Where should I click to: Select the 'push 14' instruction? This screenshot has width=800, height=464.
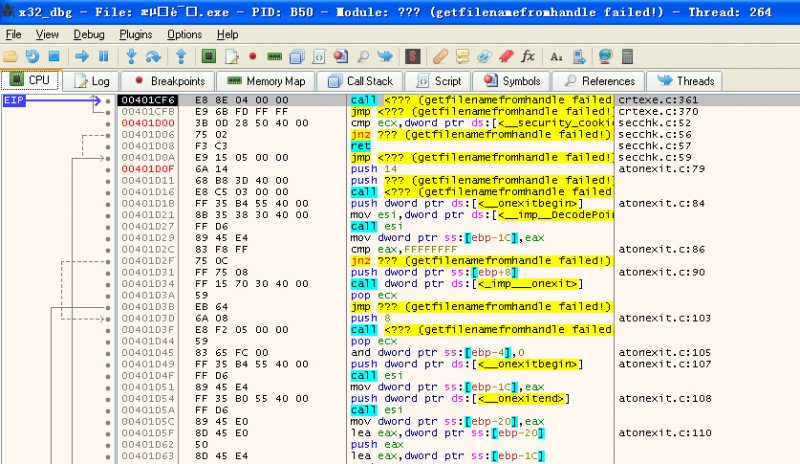point(373,169)
